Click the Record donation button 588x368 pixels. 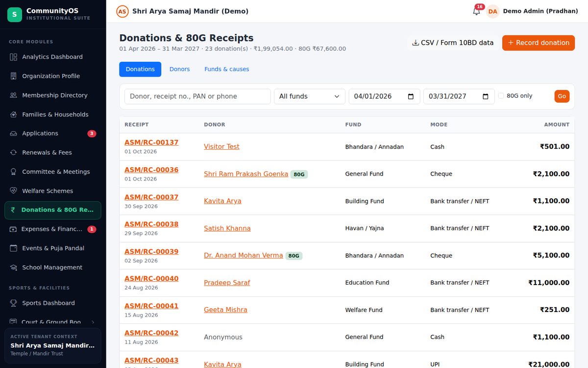tap(539, 43)
